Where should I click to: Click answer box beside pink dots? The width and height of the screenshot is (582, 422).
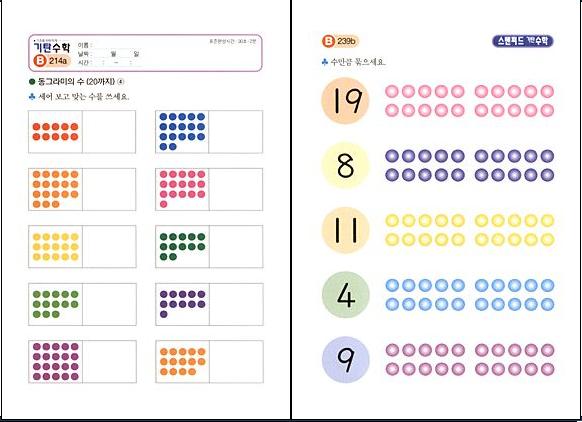point(236,189)
